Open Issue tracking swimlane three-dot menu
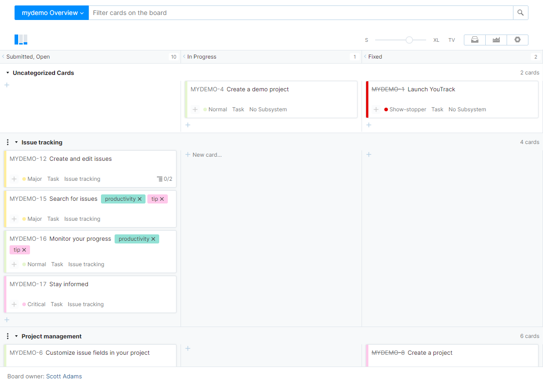543x392 pixels. click(x=8, y=143)
